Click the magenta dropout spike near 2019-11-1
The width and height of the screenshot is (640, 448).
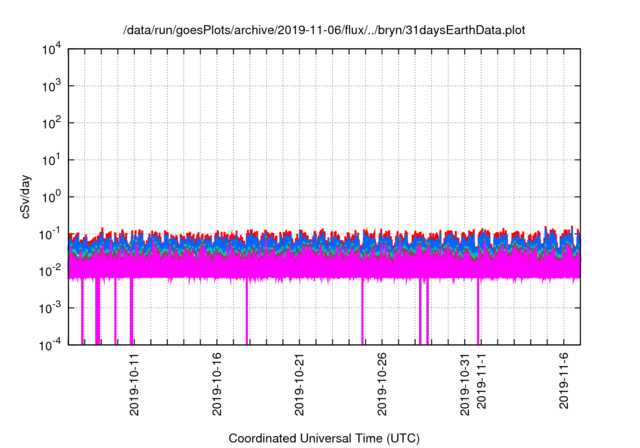[478, 312]
